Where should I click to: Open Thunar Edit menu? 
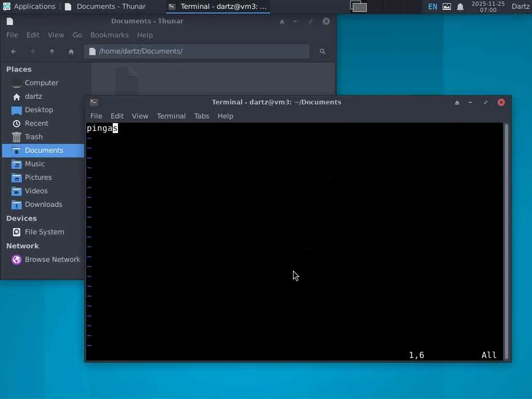[33, 35]
